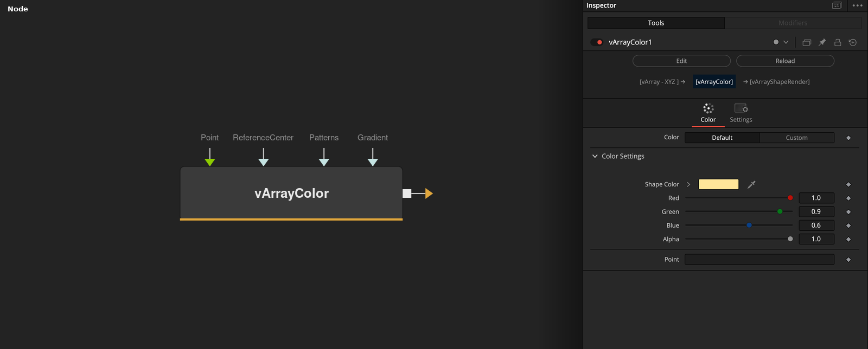Toggle the Alpha keyframe diamond
This screenshot has width=868, height=349.
pyautogui.click(x=848, y=239)
